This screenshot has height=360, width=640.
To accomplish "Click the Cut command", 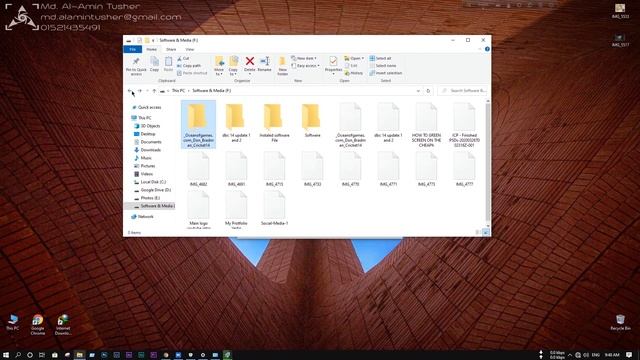I will (x=183, y=59).
